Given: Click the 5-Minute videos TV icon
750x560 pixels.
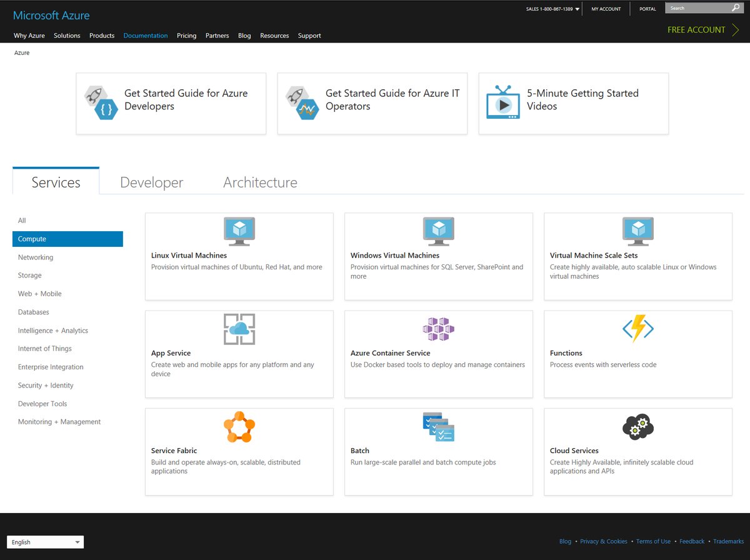Looking at the screenshot, I should (x=503, y=102).
